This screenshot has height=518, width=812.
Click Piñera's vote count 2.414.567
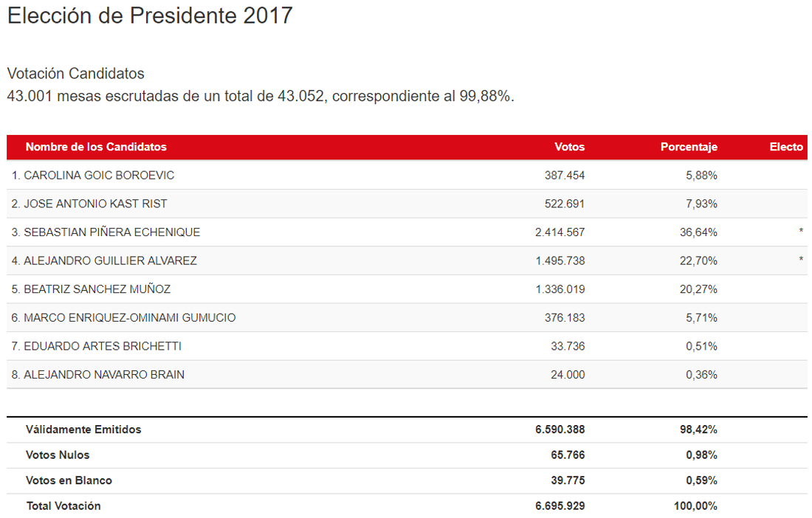point(560,232)
